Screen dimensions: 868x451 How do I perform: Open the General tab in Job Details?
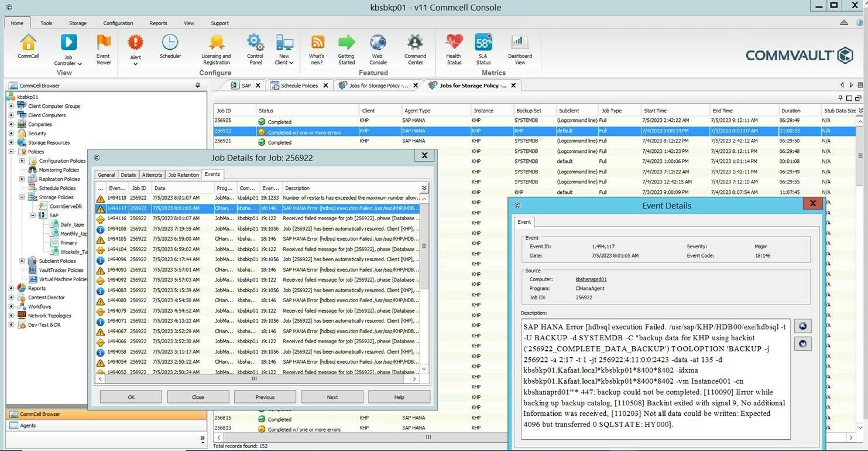(106, 175)
